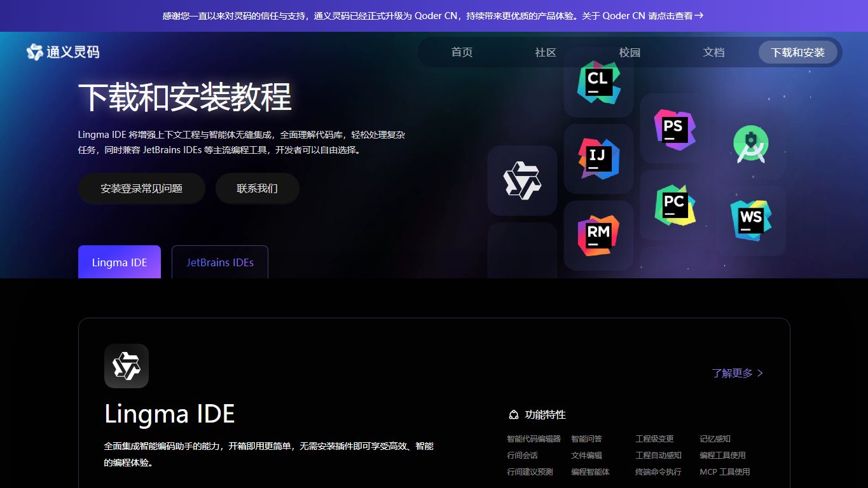The height and width of the screenshot is (488, 868).
Task: Click the Android Studio icon
Action: (x=751, y=144)
